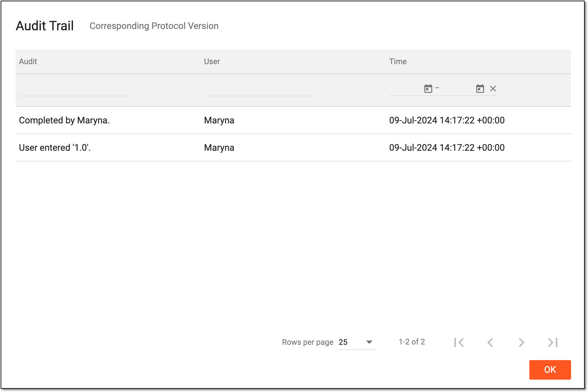Focus the Audit filter input field
The image size is (588, 392).
(x=73, y=89)
